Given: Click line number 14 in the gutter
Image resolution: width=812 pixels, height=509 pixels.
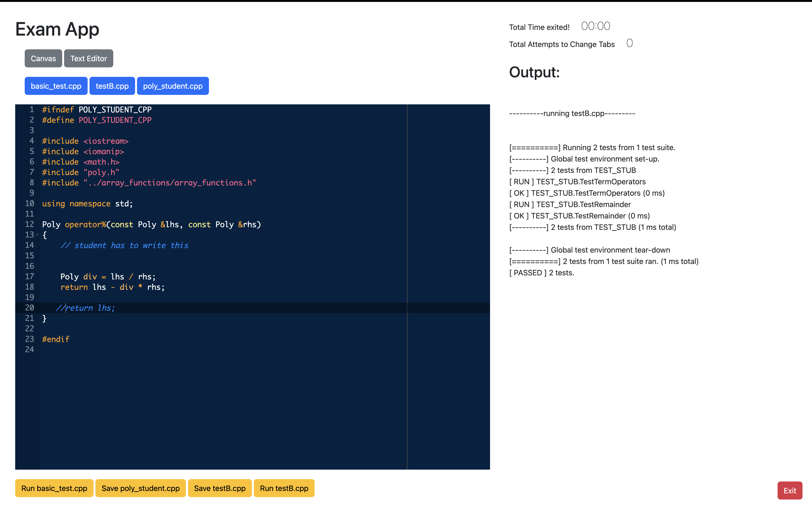Looking at the screenshot, I should tap(30, 245).
